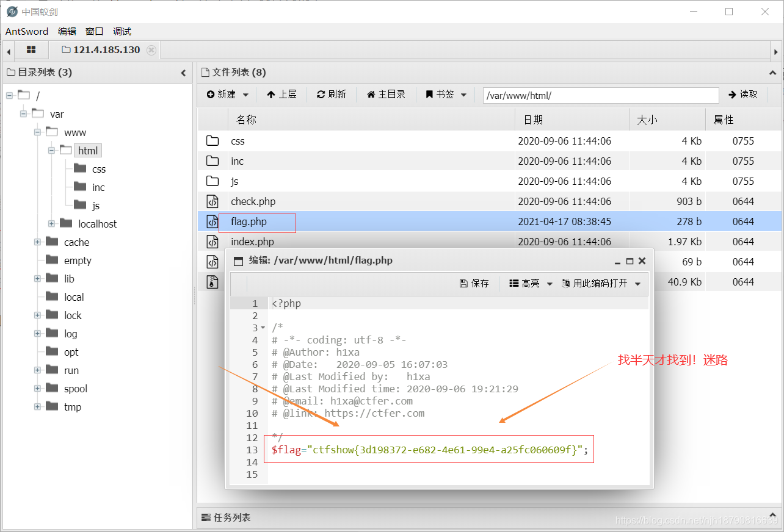The width and height of the screenshot is (784, 532).
Task: Click the js folder icon in file list
Action: click(x=212, y=181)
